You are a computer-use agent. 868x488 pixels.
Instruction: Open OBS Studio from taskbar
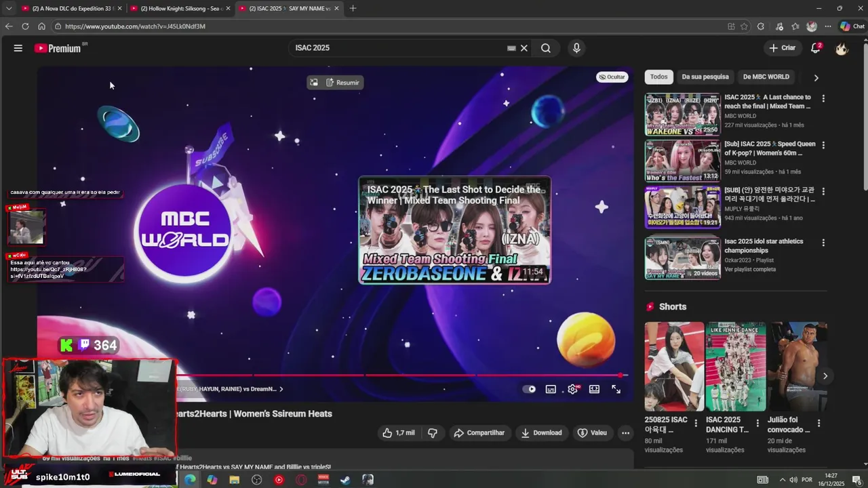(256, 480)
